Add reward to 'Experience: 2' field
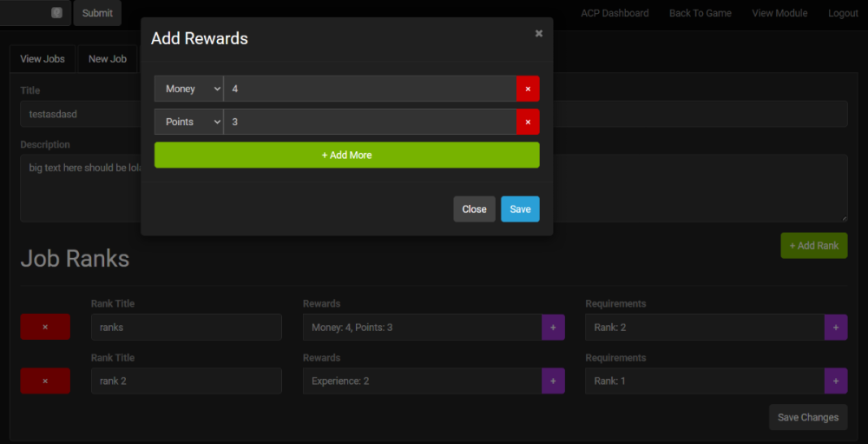Image resolution: width=868 pixels, height=444 pixels. tap(553, 381)
